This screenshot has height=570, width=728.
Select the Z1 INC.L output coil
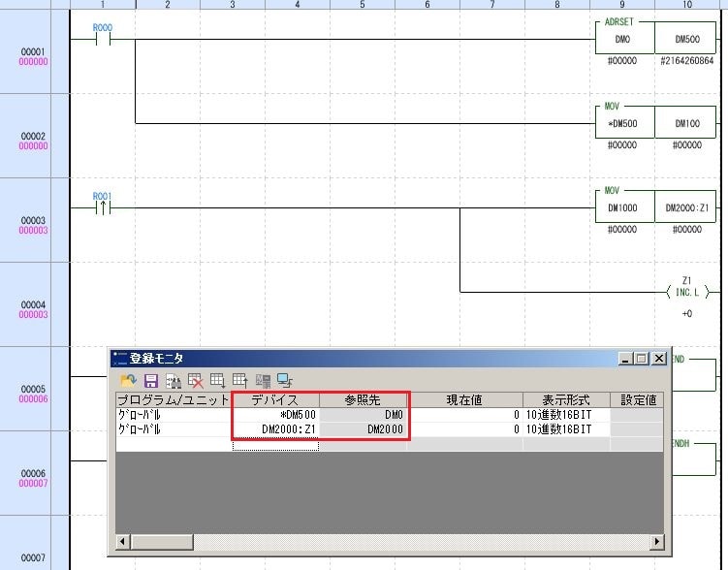click(x=686, y=291)
